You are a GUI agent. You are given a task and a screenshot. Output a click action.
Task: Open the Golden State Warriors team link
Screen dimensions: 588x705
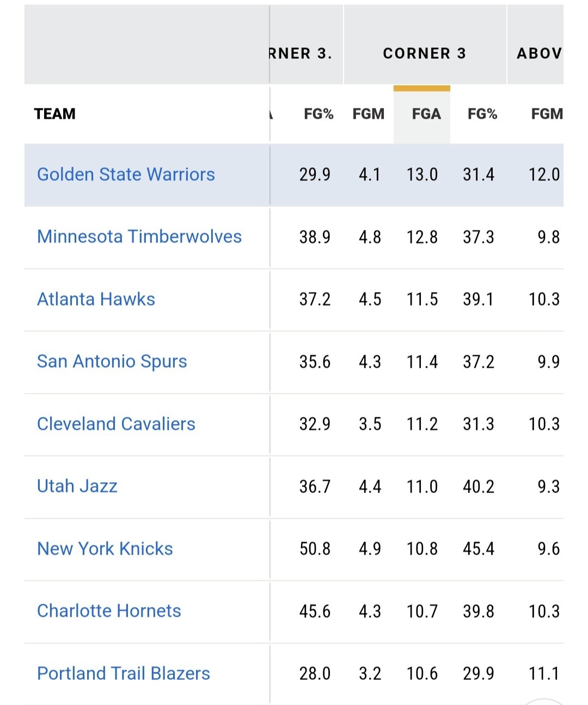coord(126,174)
